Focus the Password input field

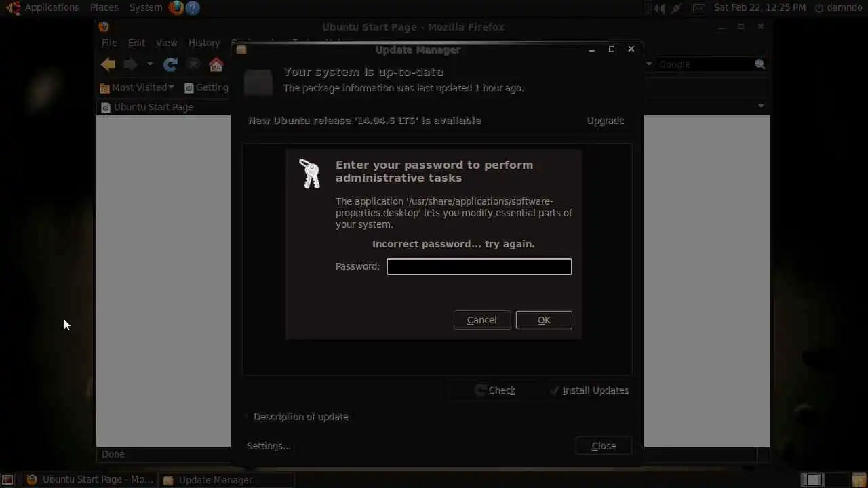pyautogui.click(x=479, y=266)
